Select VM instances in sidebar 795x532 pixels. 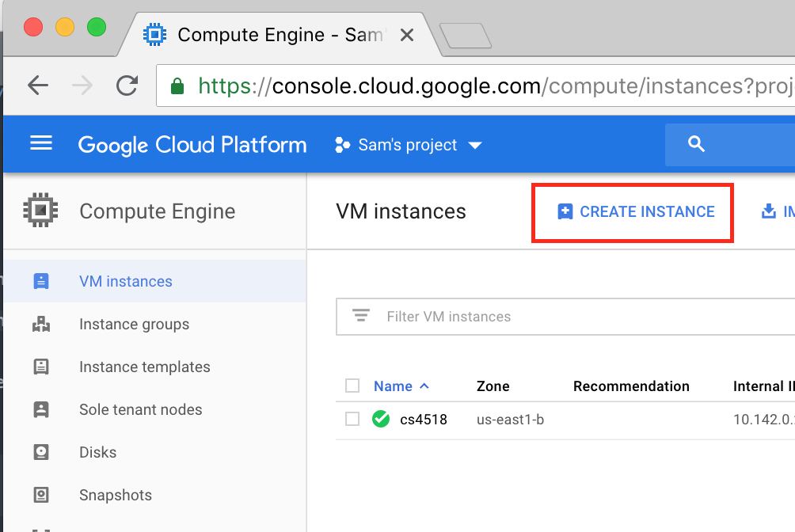click(x=125, y=281)
